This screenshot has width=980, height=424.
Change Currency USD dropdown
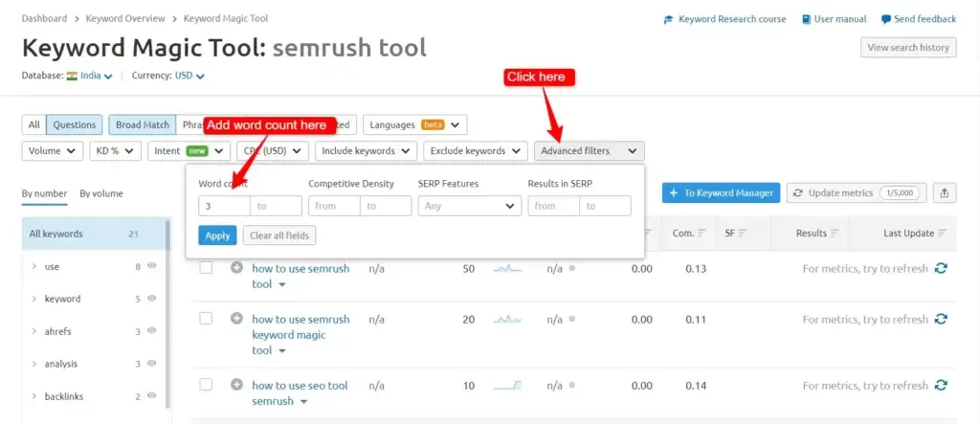pyautogui.click(x=189, y=76)
